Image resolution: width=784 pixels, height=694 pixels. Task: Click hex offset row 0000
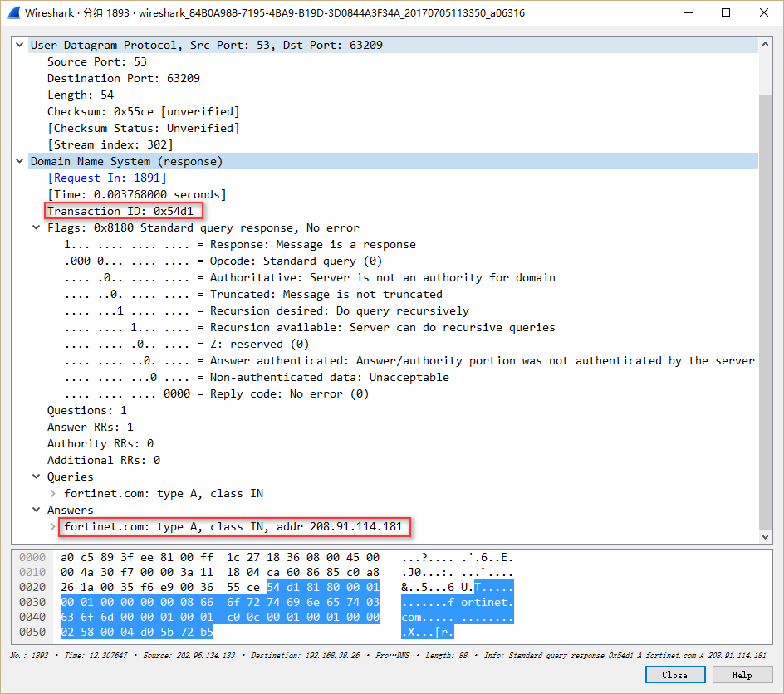[x=32, y=557]
